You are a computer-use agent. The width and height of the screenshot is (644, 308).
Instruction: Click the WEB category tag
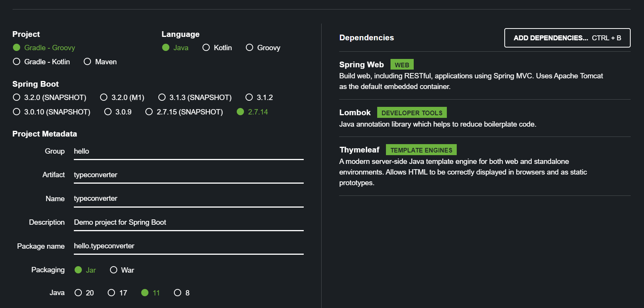pyautogui.click(x=402, y=65)
